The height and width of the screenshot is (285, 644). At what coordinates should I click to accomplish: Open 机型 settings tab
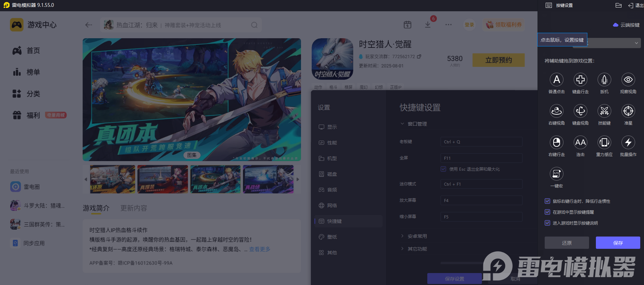pyautogui.click(x=348, y=158)
